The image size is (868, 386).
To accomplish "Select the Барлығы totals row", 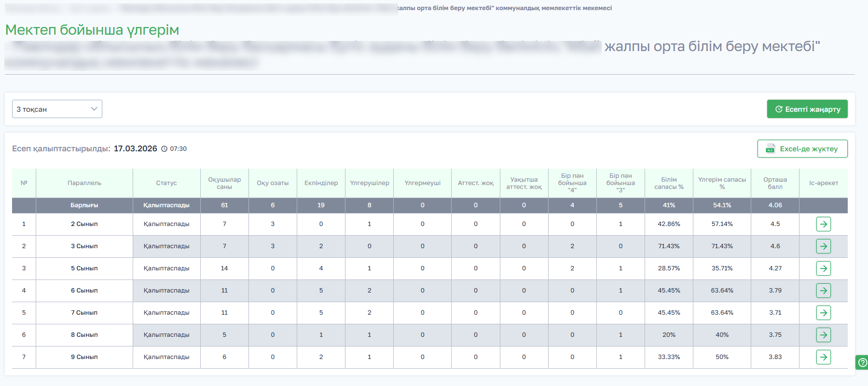I will pyautogui.click(x=84, y=205).
